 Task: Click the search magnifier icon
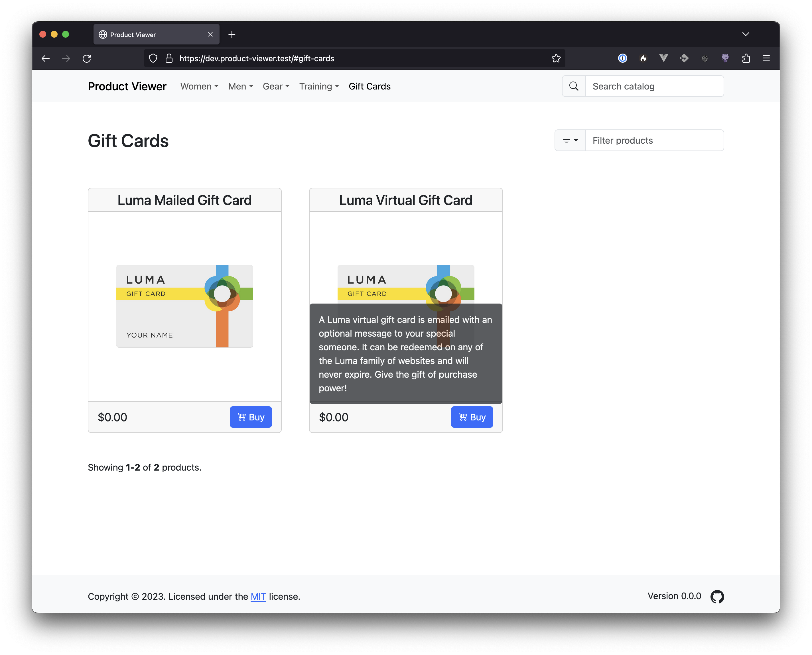(x=574, y=86)
